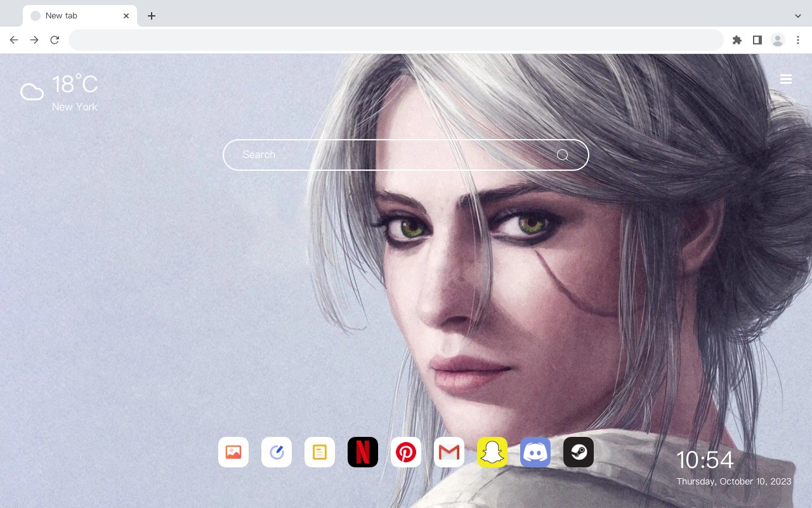
Task: Expand the tab search dropdown arrow
Action: coord(798,16)
